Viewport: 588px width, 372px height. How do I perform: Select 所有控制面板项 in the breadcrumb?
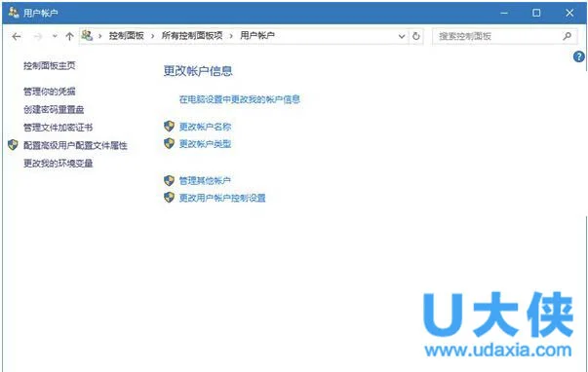tap(192, 36)
